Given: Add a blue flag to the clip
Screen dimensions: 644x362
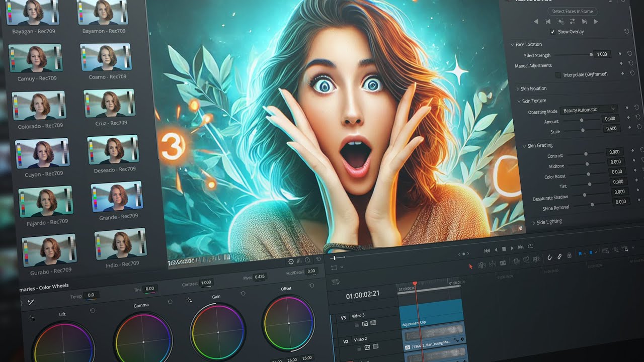Looking at the screenshot, I should 580,253.
